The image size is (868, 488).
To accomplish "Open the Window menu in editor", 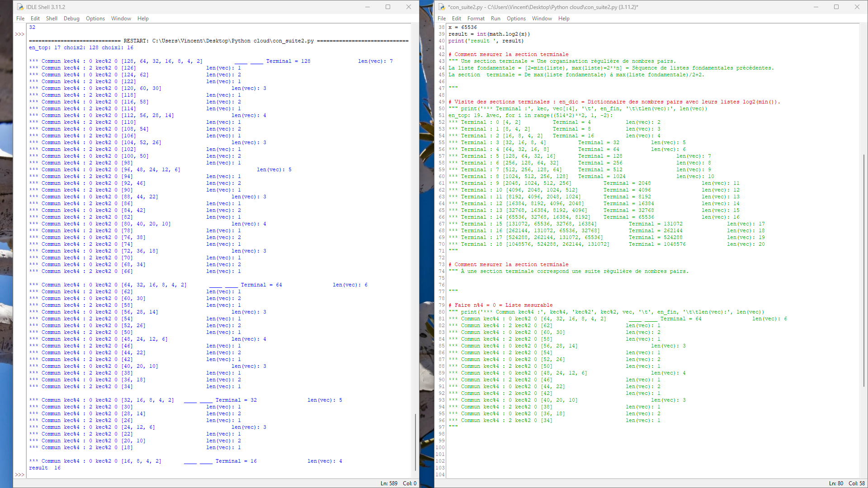I will [x=542, y=19].
